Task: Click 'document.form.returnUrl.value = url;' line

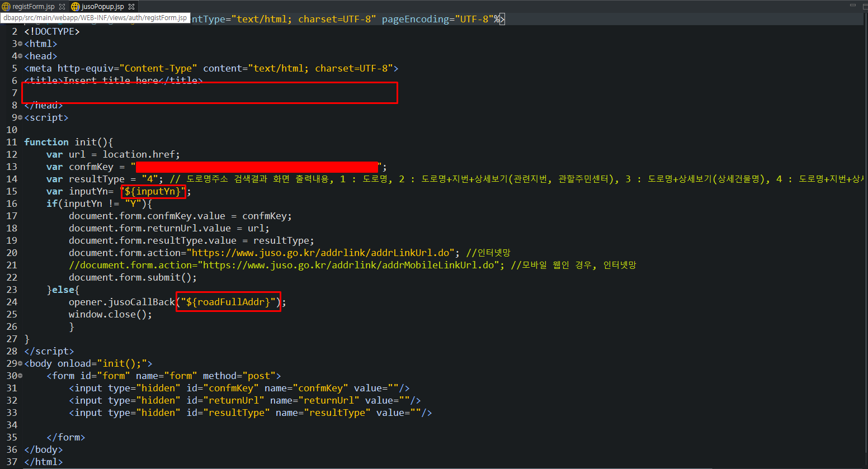Action: tap(169, 228)
